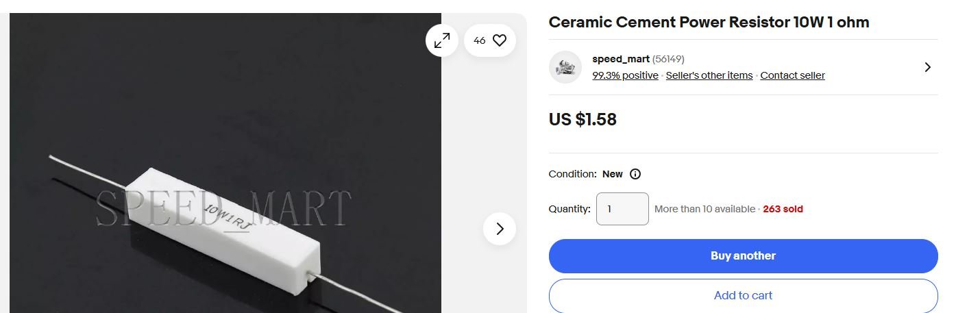Click speed_mart seller avatar image
This screenshot has width=980, height=313.
[565, 67]
